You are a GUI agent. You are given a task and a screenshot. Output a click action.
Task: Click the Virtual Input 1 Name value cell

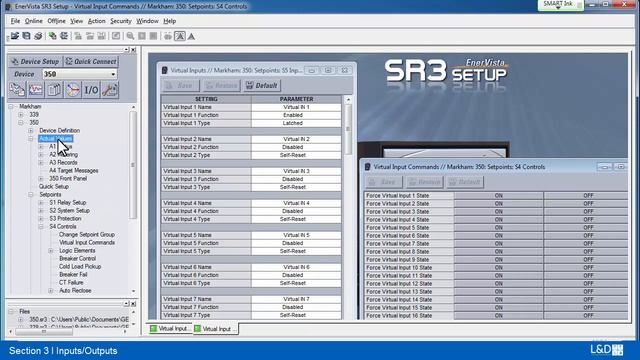pyautogui.click(x=296, y=107)
